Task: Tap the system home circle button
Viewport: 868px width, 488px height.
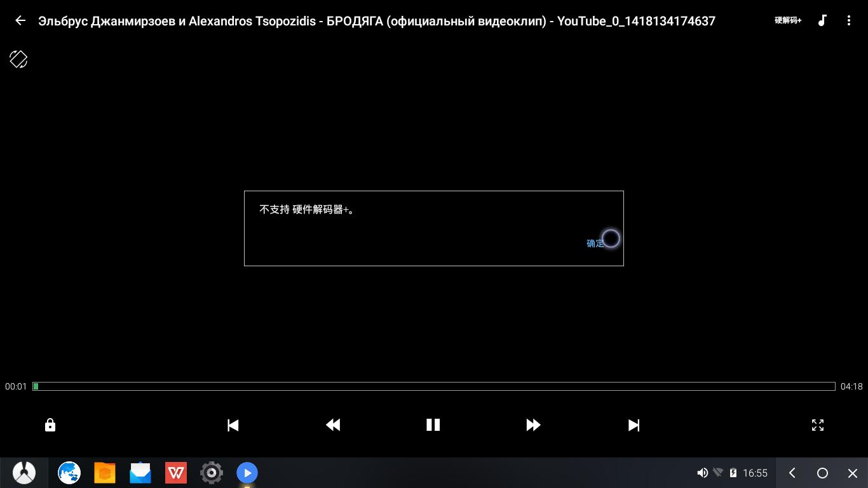Action: pos(822,473)
